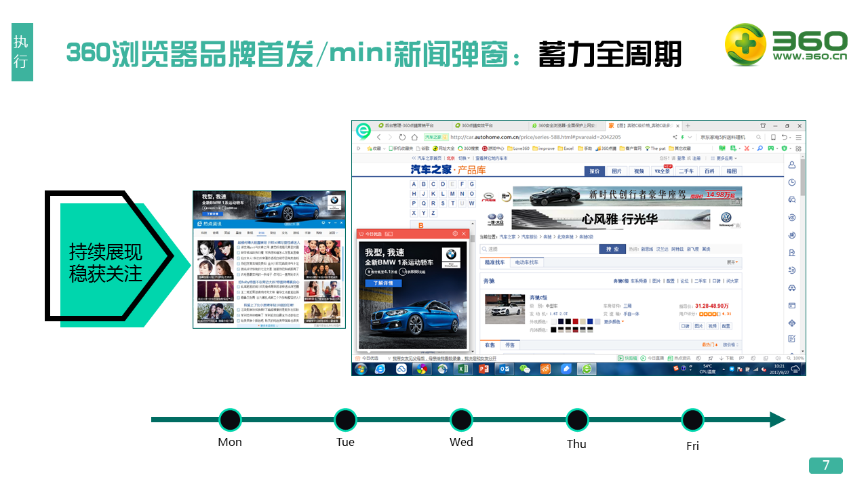Select the 二手车 tab
Image resolution: width=868 pixels, height=488 pixels.
coord(686,171)
